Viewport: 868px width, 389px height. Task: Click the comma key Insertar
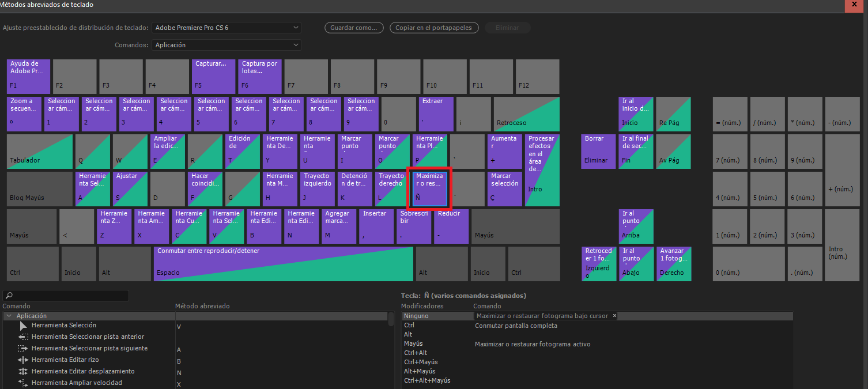coord(376,226)
